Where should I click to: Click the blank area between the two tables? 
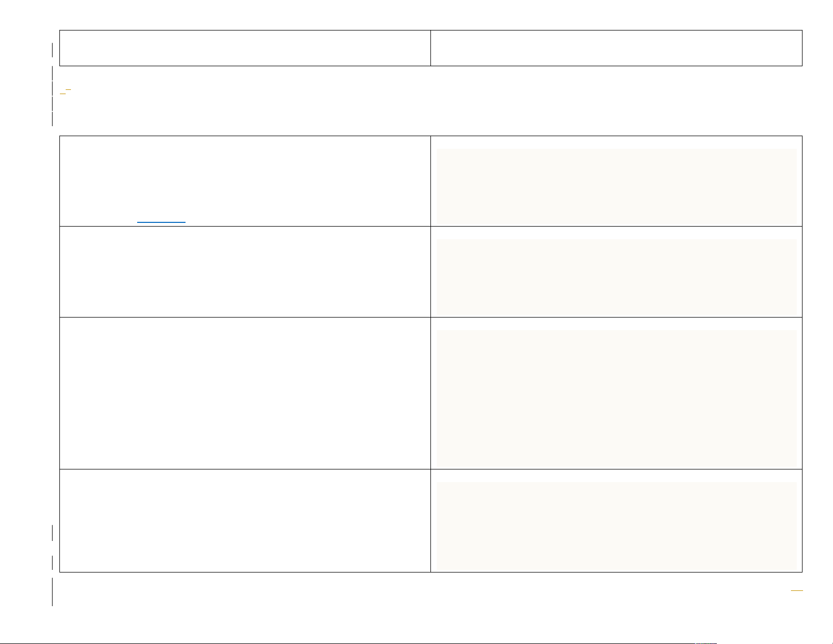pyautogui.click(x=420, y=105)
